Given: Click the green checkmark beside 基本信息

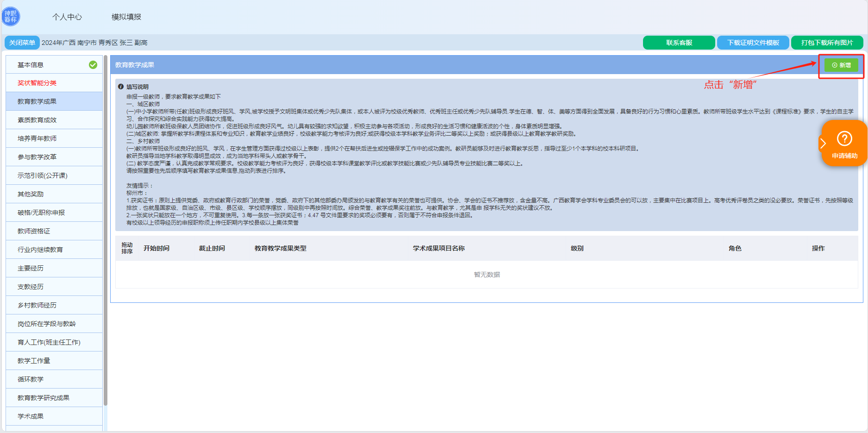Looking at the screenshot, I should 93,65.
